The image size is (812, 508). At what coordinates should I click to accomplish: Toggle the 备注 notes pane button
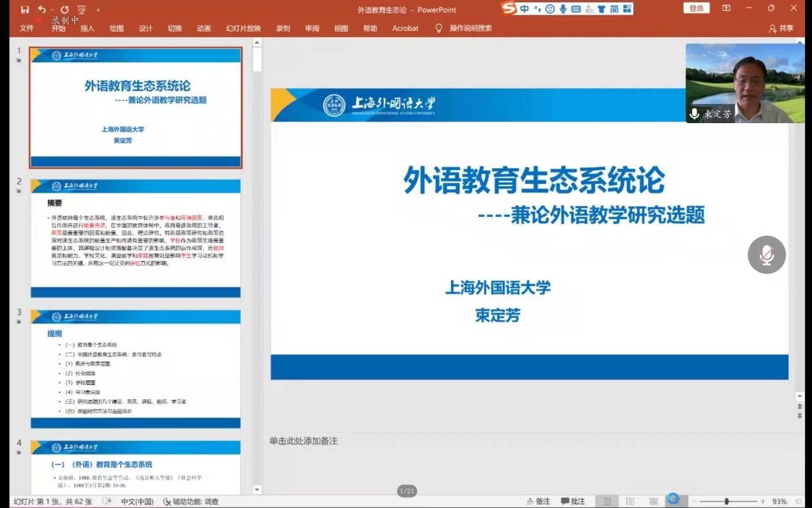(538, 501)
